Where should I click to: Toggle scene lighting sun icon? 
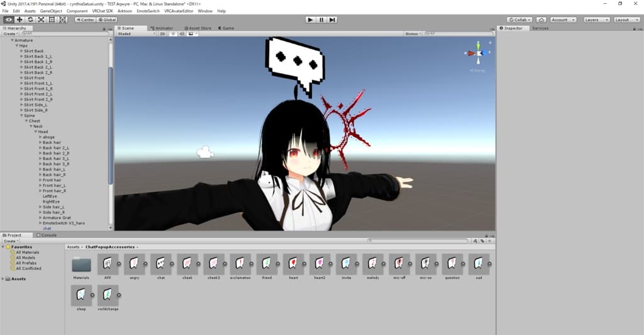pyautogui.click(x=172, y=33)
